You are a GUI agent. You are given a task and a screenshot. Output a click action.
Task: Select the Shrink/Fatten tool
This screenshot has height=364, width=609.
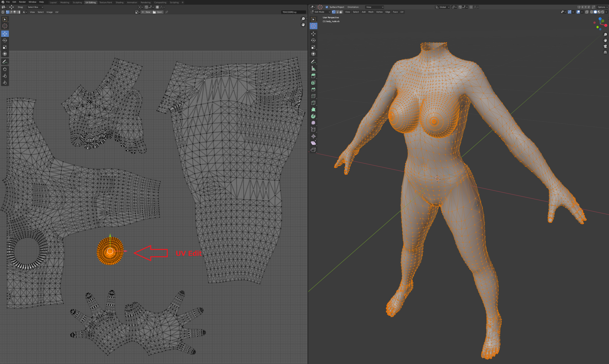(x=313, y=136)
